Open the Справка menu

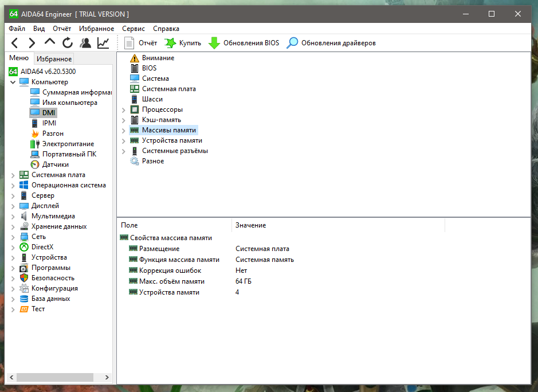pyautogui.click(x=166, y=29)
